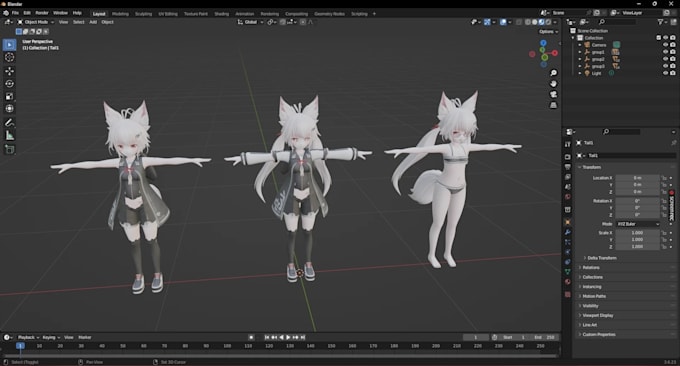Click the pan view hand icon

tap(553, 84)
